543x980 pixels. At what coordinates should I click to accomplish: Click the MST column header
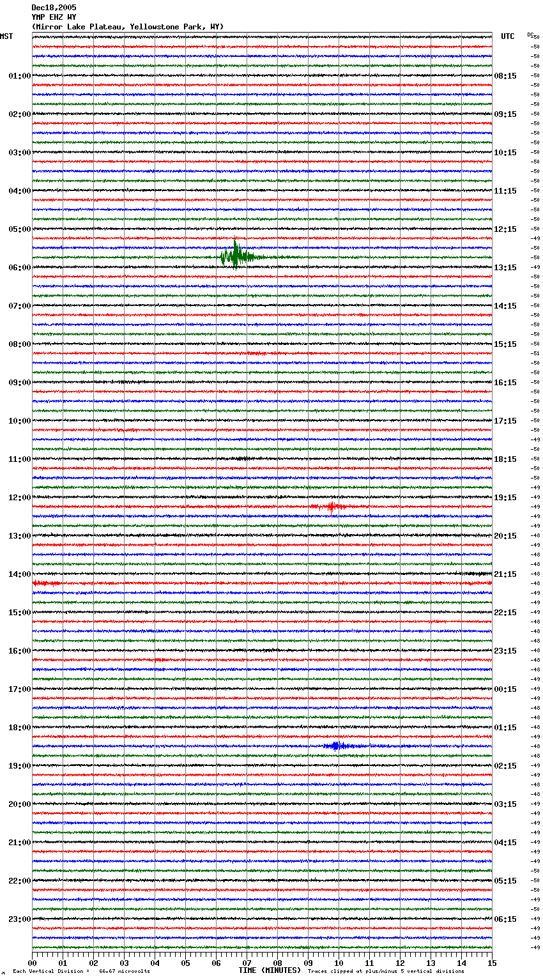point(6,36)
